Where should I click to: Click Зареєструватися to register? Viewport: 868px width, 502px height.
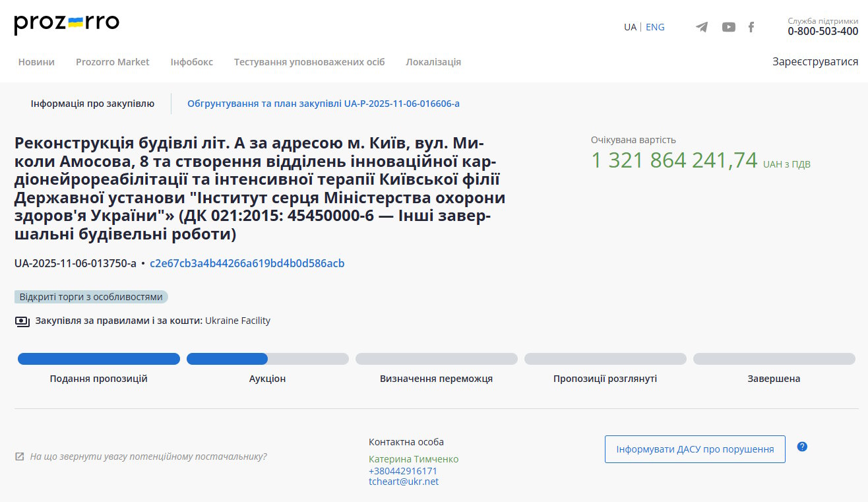[815, 62]
